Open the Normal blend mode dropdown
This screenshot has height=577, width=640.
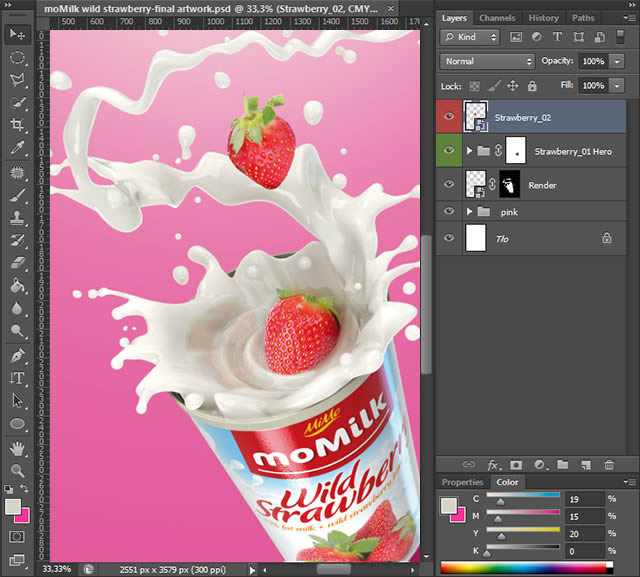(x=487, y=61)
